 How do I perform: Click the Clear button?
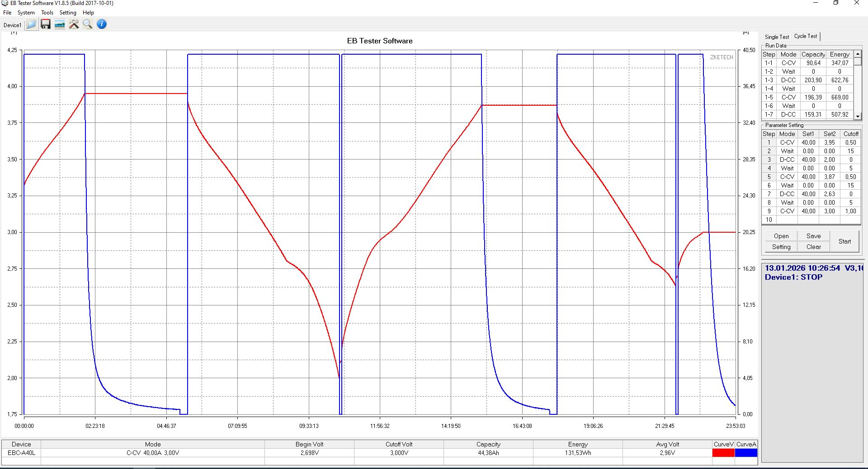point(813,247)
